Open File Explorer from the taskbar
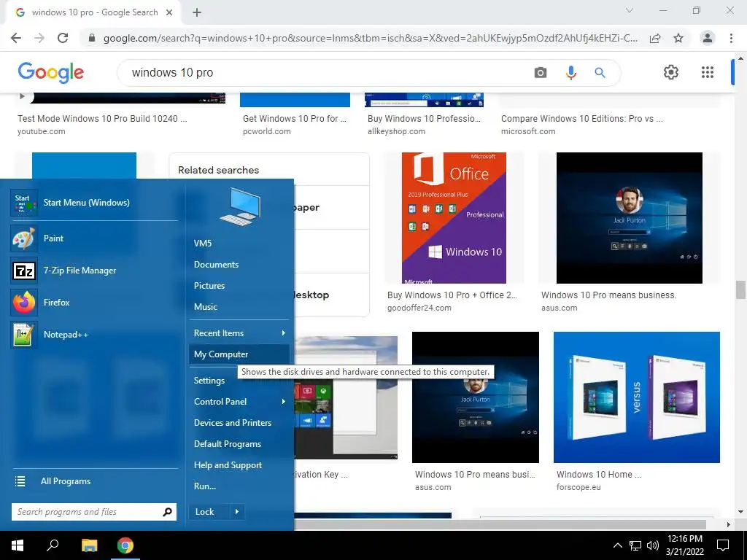This screenshot has width=747, height=560. click(x=89, y=545)
